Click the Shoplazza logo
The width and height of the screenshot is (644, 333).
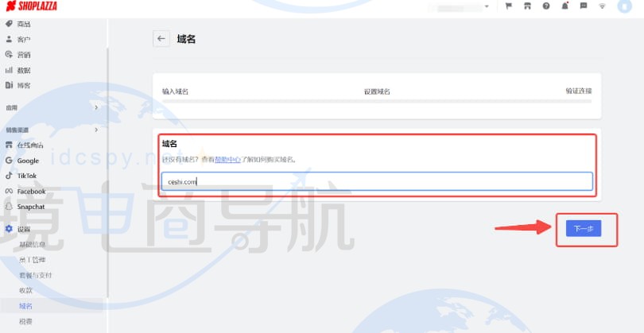32,6
